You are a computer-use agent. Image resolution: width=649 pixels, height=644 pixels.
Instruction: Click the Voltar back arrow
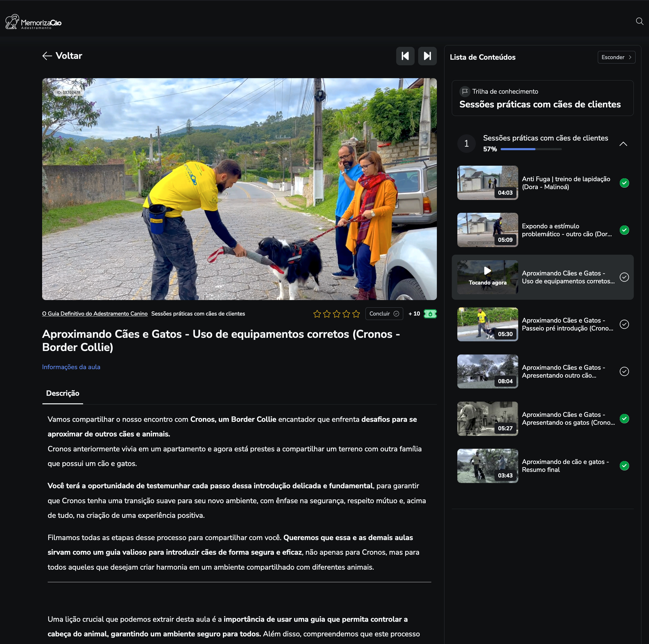[x=47, y=56]
